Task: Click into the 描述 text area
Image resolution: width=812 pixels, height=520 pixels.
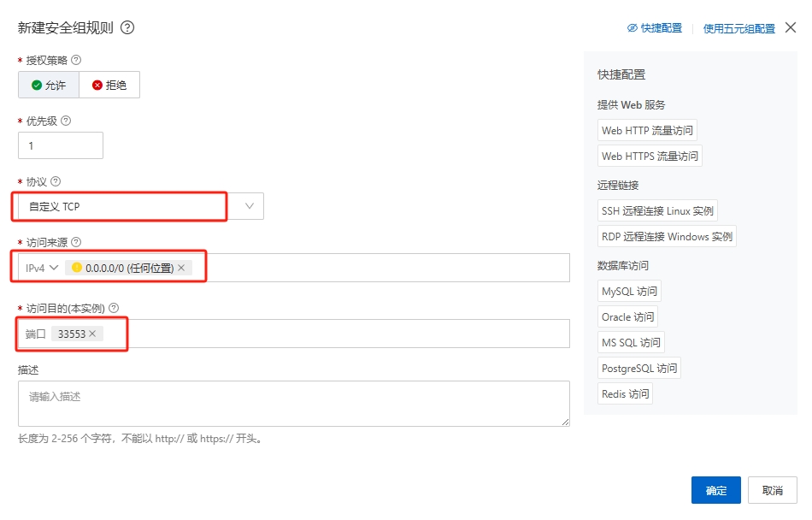Action: [x=293, y=403]
